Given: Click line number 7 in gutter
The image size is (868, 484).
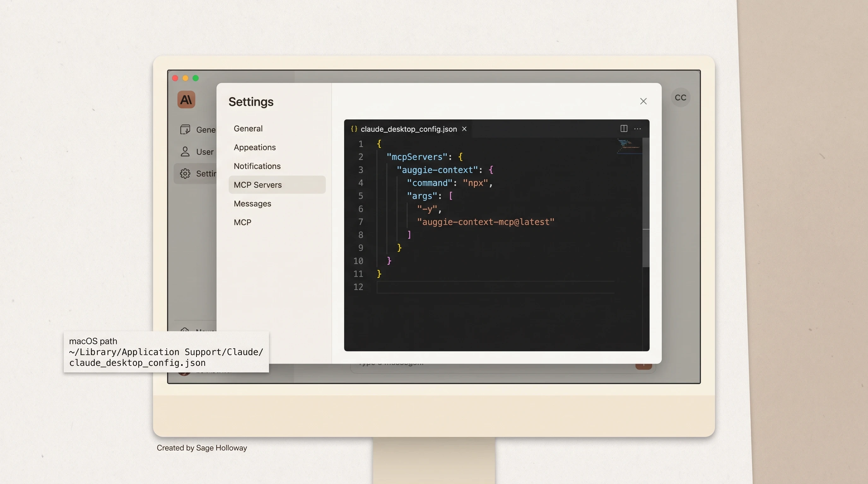Looking at the screenshot, I should [x=361, y=222].
